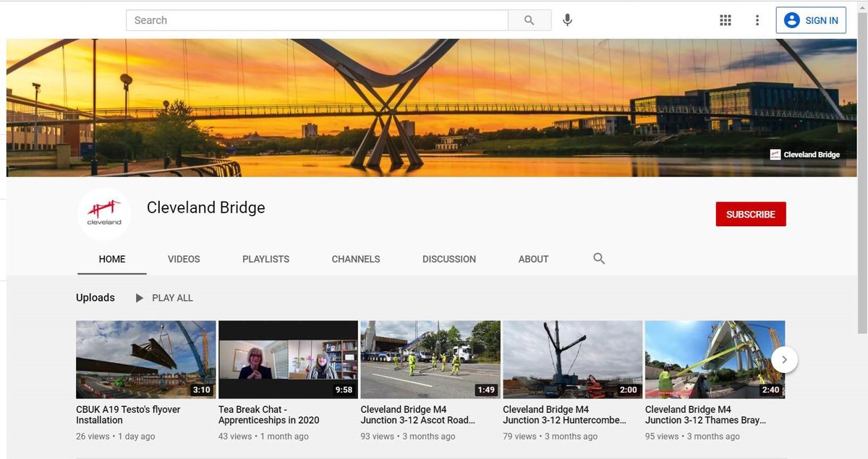Click into the Search input field
The width and height of the screenshot is (868, 459).
pyautogui.click(x=318, y=20)
